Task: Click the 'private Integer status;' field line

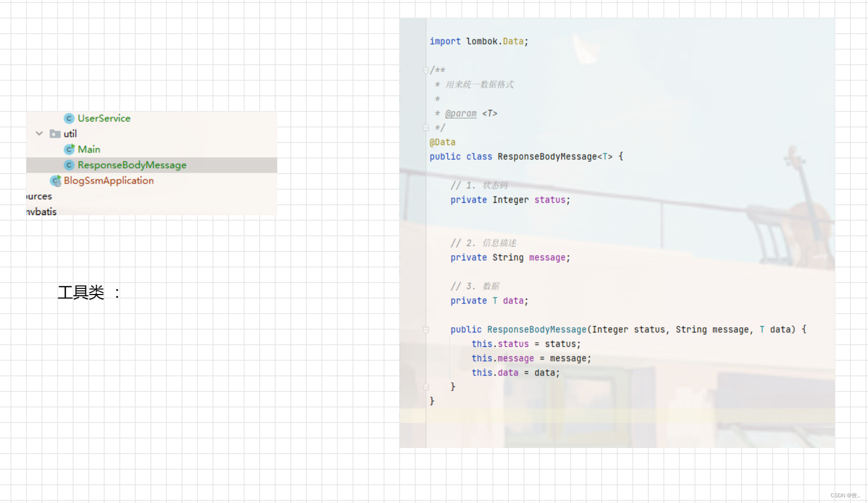Action: [510, 200]
